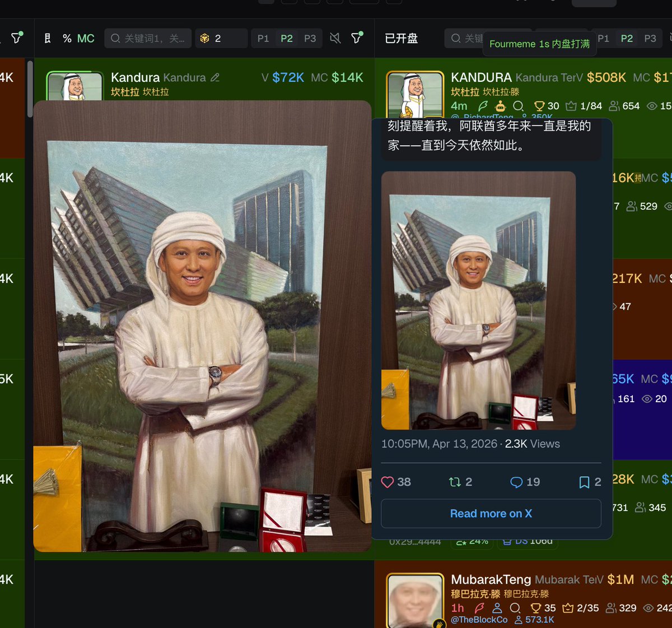Click the crown icon showing 1/84
672x628 pixels.
[571, 106]
